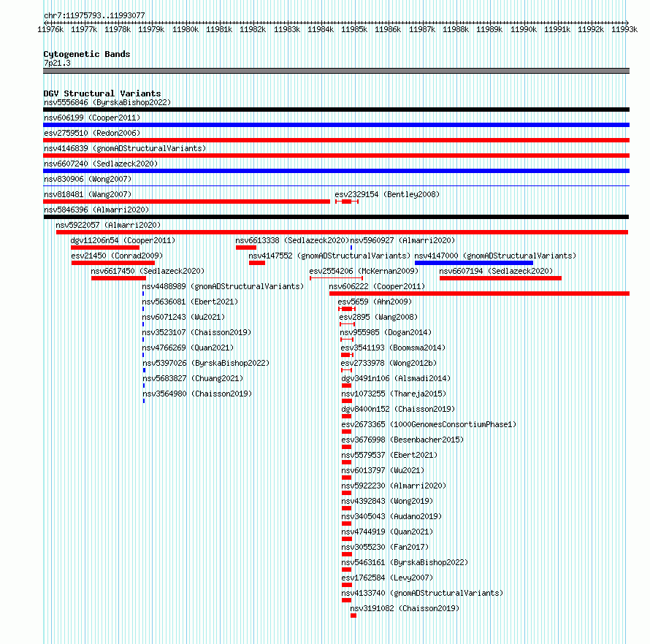The width and height of the screenshot is (650, 644).
Task: Open esv3541193 (Boomsma2014) label
Action: click(x=393, y=348)
